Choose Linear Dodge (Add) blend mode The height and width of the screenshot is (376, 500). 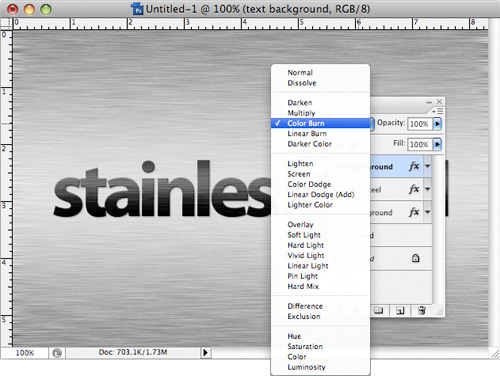point(320,194)
